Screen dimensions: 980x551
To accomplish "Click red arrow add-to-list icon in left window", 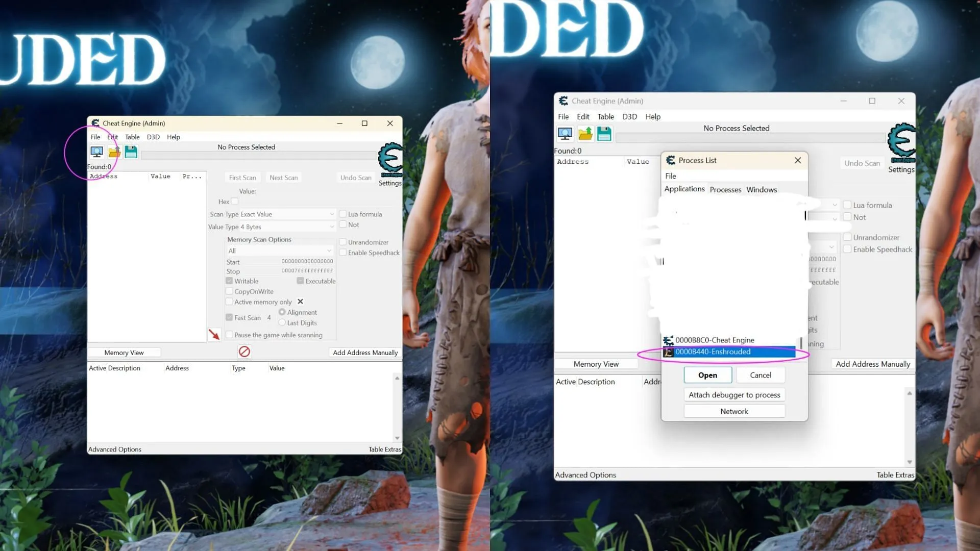I will 214,335.
